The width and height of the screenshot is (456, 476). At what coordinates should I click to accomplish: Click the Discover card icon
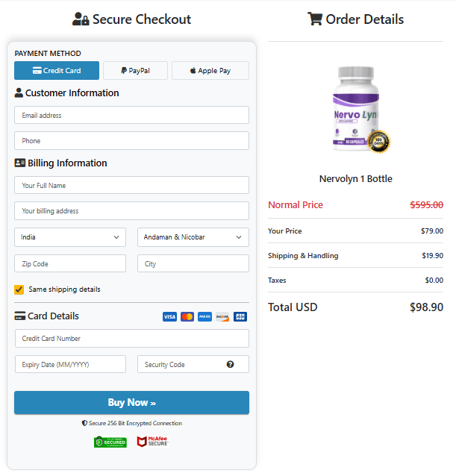[222, 317]
